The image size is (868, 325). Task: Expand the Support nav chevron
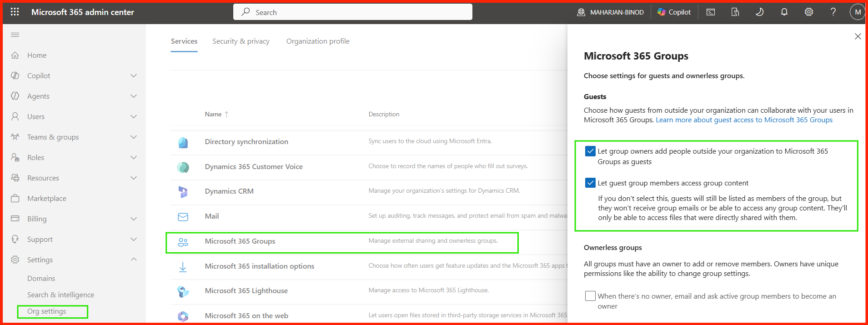point(134,239)
